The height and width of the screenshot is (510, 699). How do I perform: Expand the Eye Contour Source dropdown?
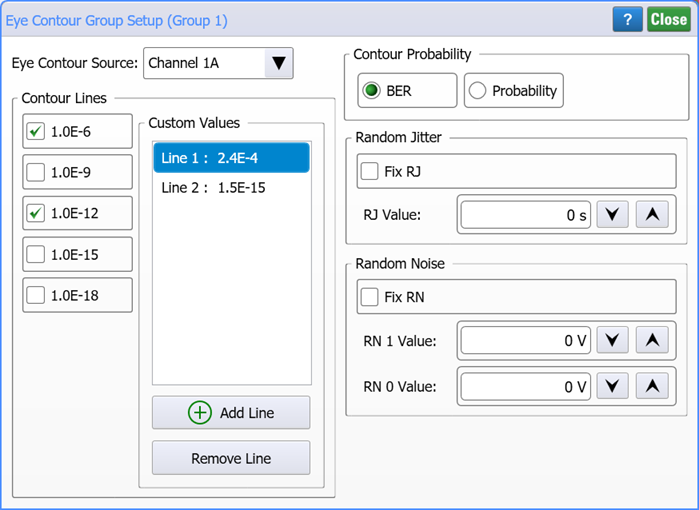(279, 63)
